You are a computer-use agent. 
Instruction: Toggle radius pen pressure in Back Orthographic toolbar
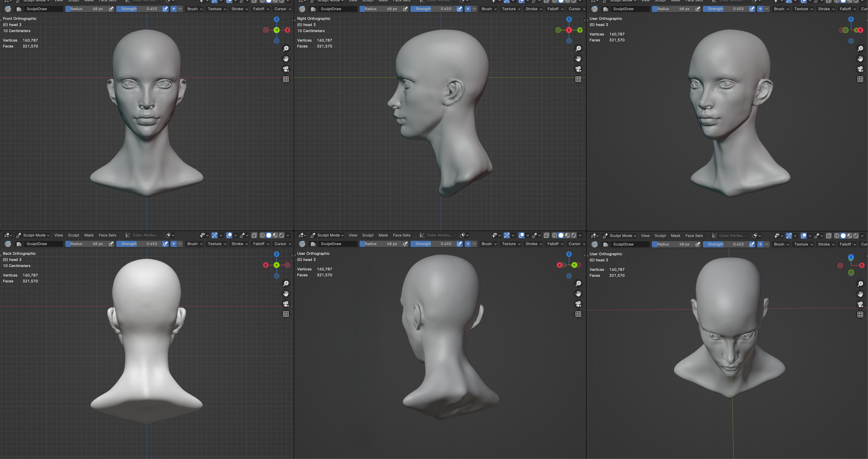(111, 244)
